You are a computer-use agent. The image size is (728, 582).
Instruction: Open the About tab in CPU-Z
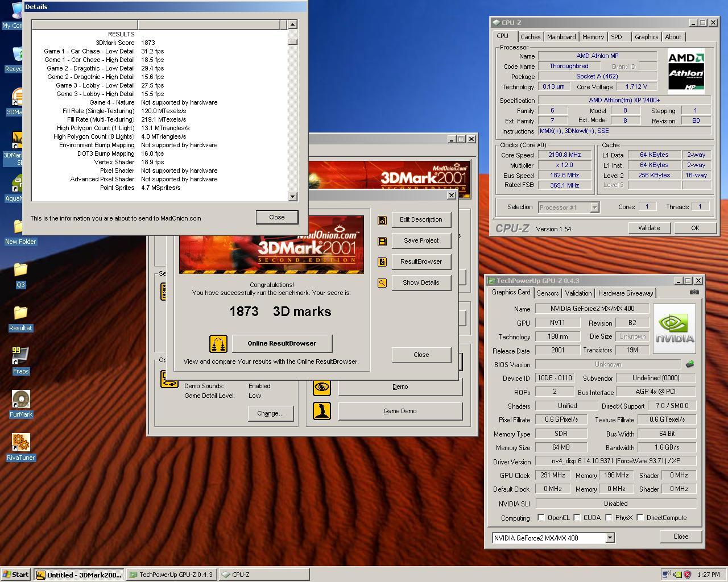pyautogui.click(x=673, y=37)
